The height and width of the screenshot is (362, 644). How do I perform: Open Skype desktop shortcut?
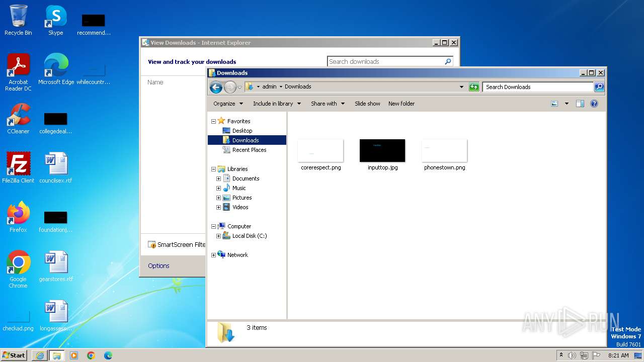tap(56, 20)
